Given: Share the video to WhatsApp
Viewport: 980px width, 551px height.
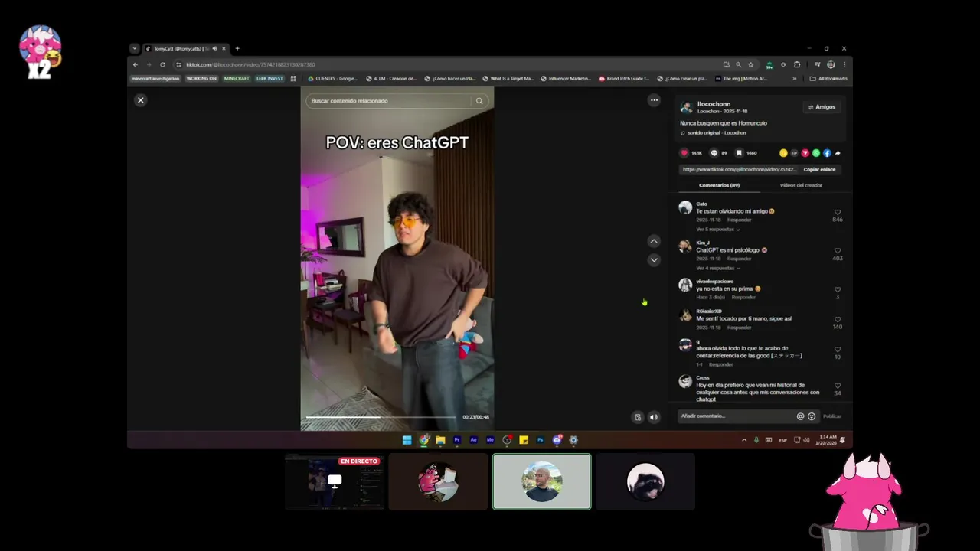Looking at the screenshot, I should [x=816, y=153].
